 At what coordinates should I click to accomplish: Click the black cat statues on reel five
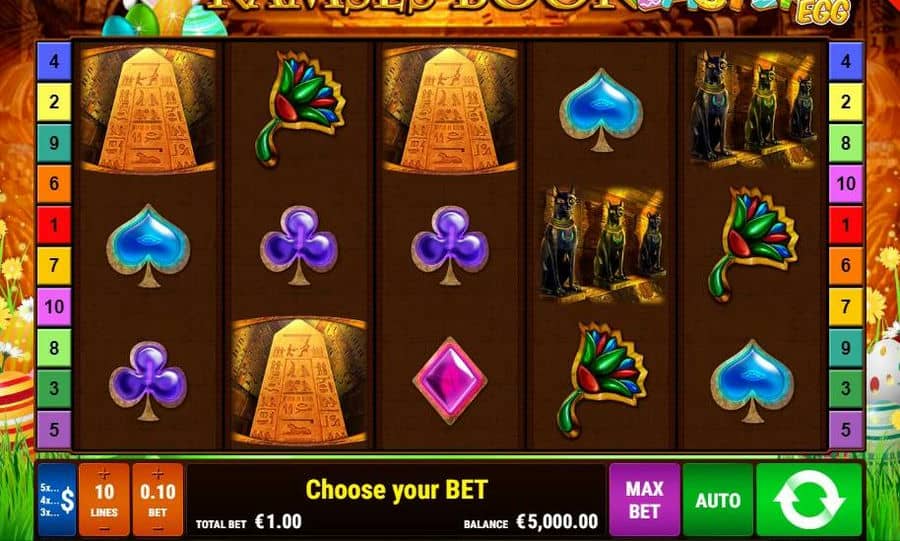coord(752,108)
